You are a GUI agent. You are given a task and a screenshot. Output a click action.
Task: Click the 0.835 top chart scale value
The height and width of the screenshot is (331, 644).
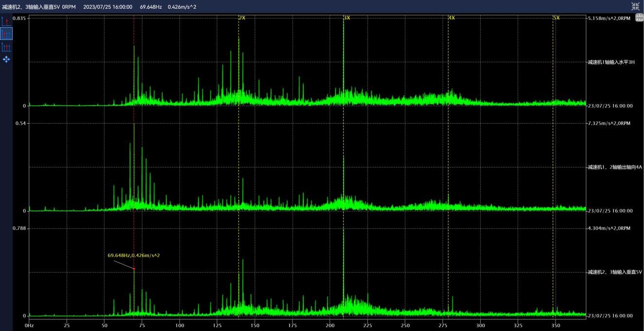[19, 18]
